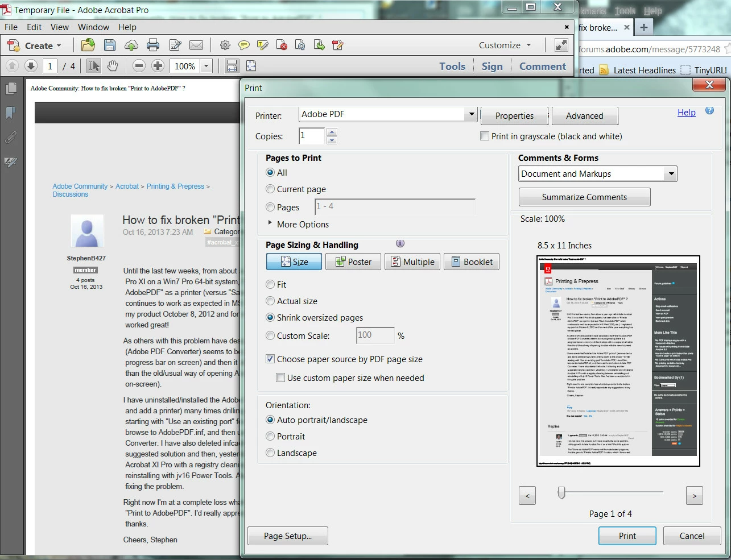Go to next page arrow
731x560 pixels.
point(31,66)
